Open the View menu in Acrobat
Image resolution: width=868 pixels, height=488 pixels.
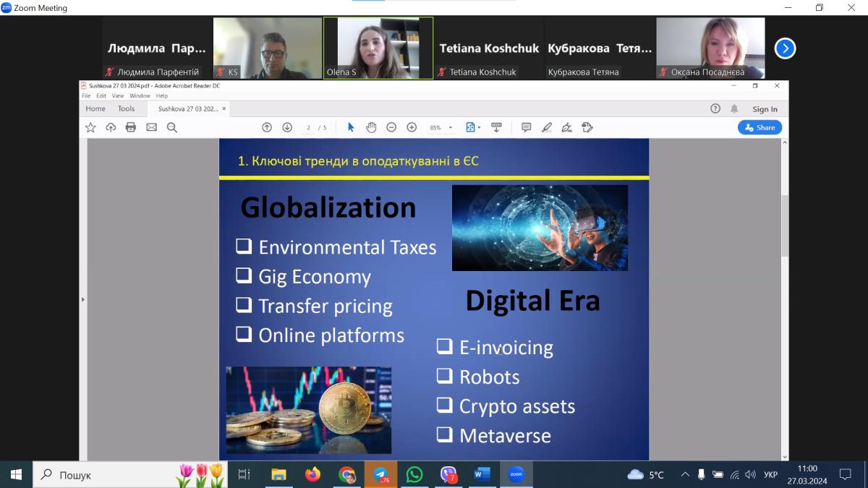click(x=117, y=95)
